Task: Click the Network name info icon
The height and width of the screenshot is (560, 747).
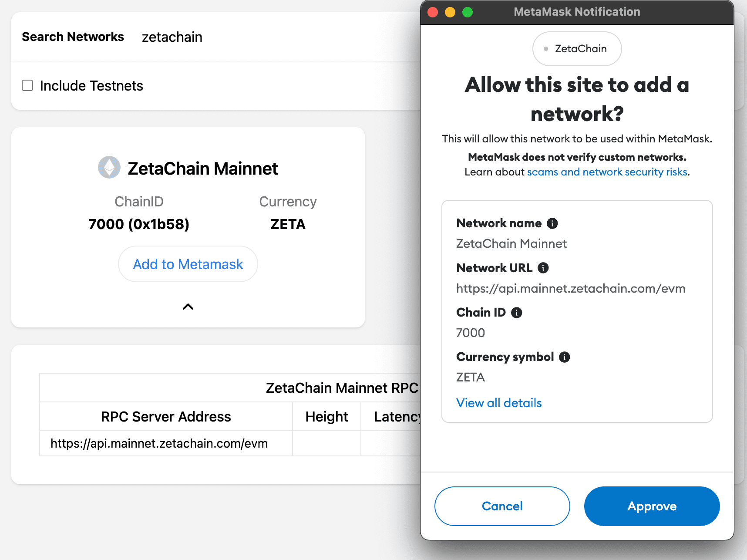Action: (x=552, y=223)
